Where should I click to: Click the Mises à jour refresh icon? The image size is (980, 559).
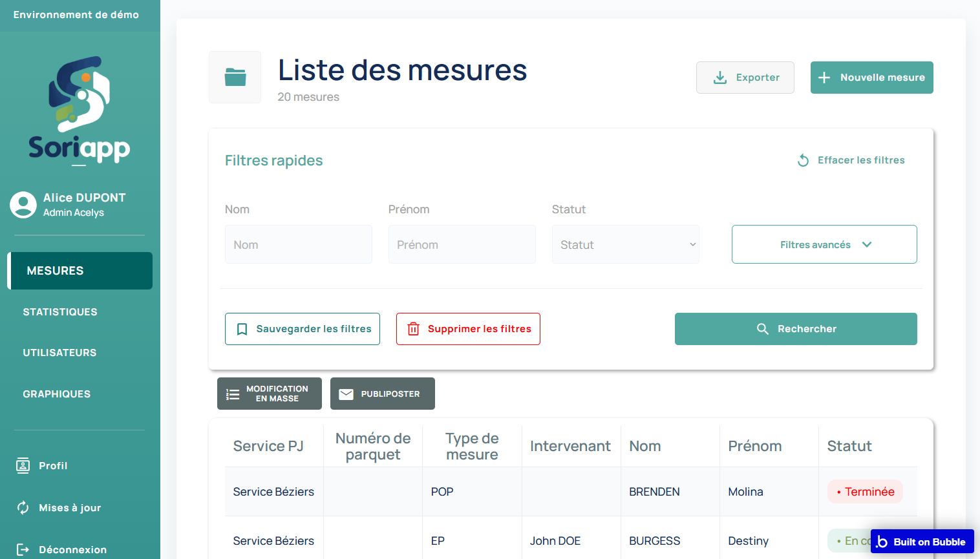[x=23, y=507]
